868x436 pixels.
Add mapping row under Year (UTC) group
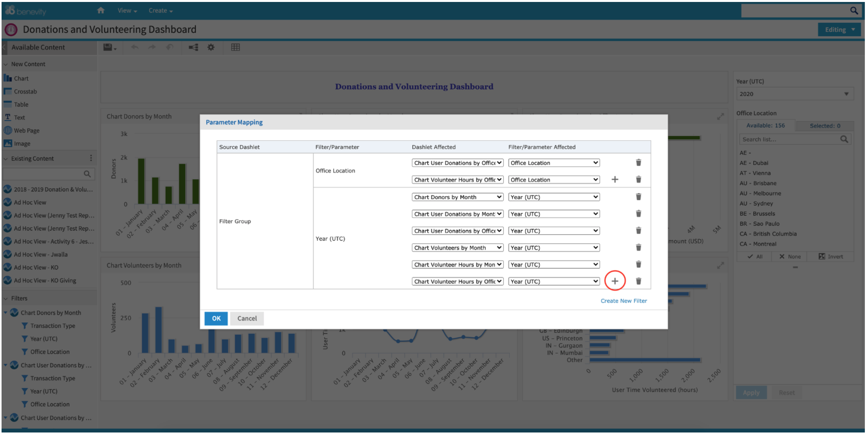point(615,281)
